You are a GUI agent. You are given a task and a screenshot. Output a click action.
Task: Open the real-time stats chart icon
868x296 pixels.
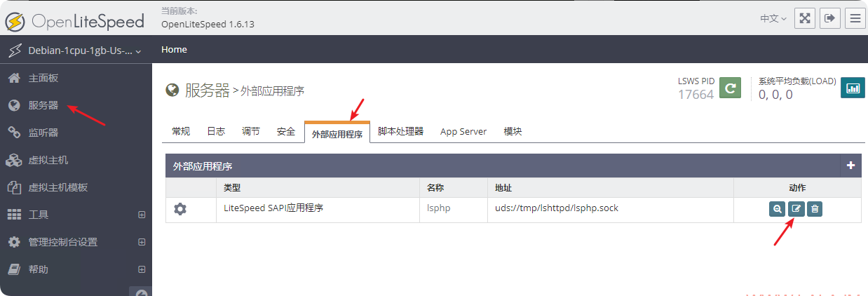(853, 88)
